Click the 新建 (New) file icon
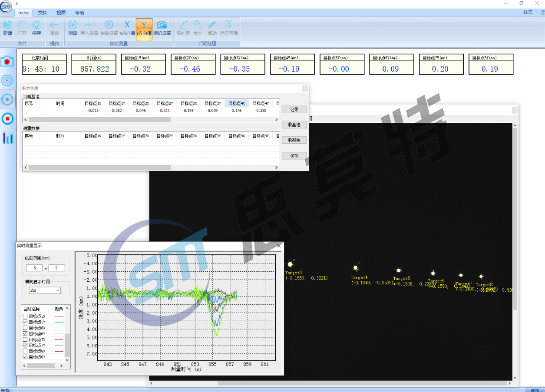 coord(8,28)
